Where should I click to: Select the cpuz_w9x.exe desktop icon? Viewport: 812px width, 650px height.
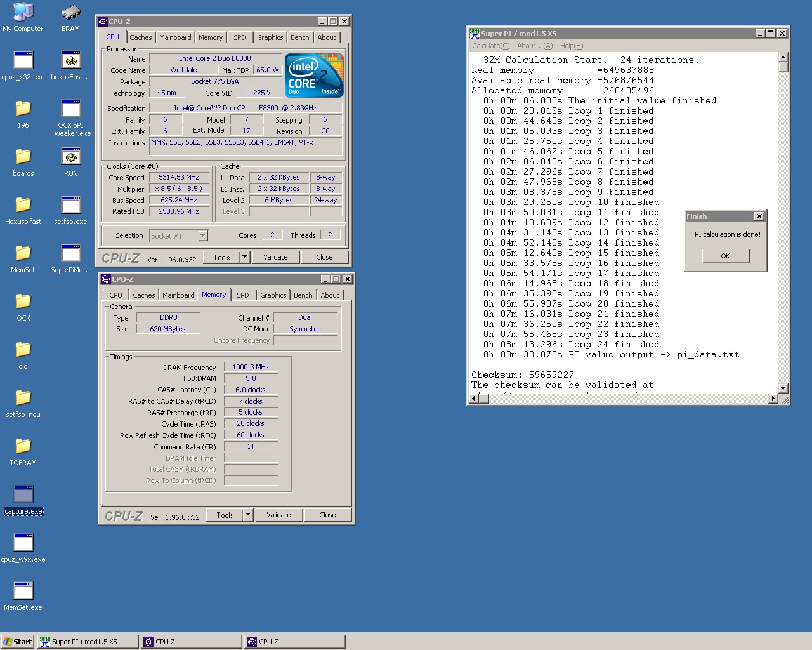click(x=23, y=548)
